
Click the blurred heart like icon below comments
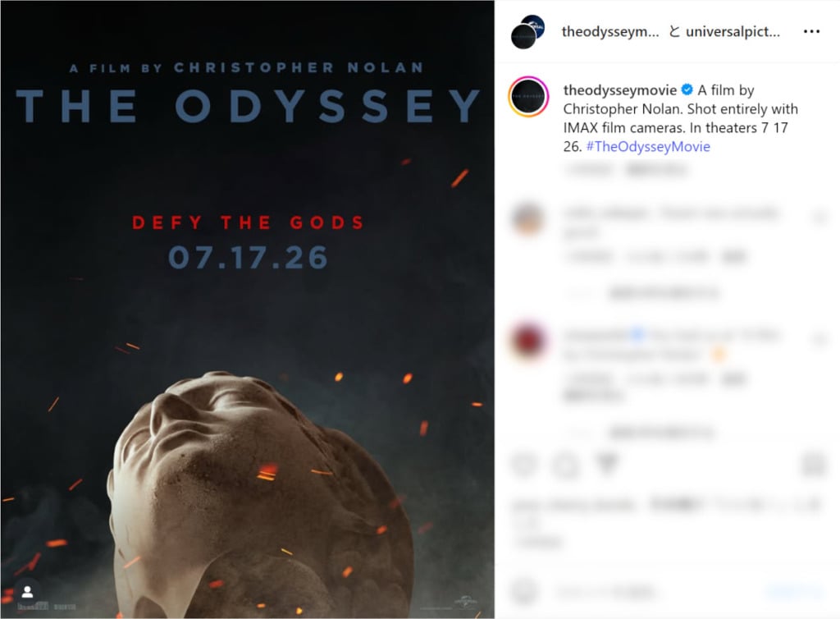click(x=524, y=464)
